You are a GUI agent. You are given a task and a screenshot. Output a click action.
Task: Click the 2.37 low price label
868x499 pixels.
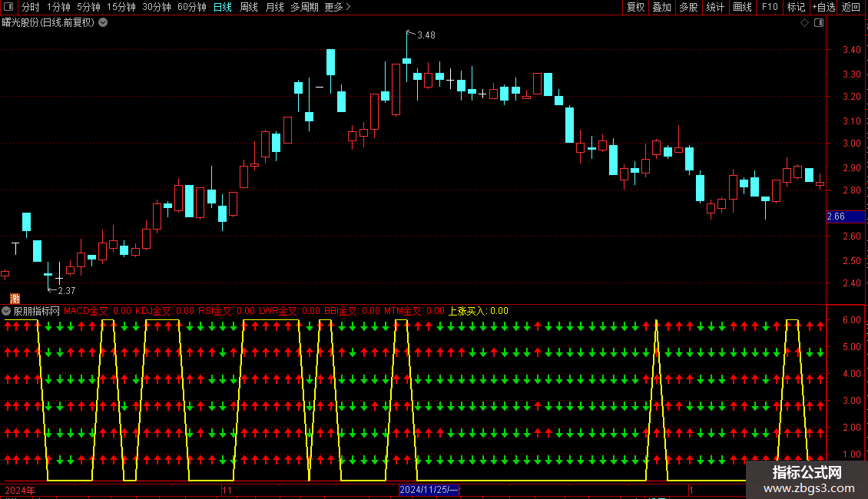66,291
